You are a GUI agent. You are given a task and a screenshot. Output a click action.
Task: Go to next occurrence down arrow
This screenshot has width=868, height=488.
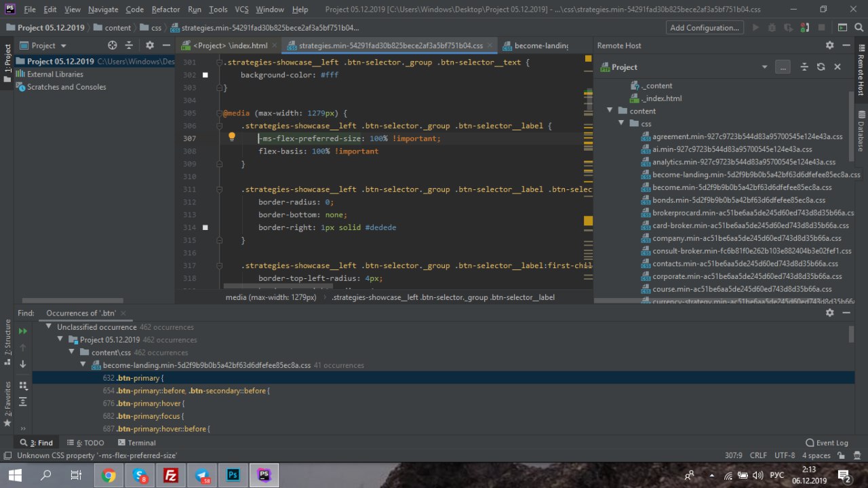coord(23,364)
